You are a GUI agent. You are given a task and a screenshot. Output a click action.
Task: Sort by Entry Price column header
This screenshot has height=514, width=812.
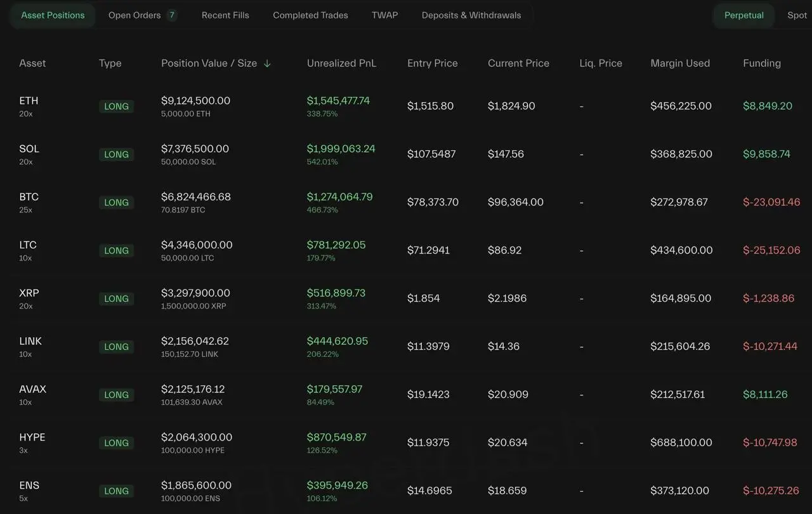tap(433, 63)
